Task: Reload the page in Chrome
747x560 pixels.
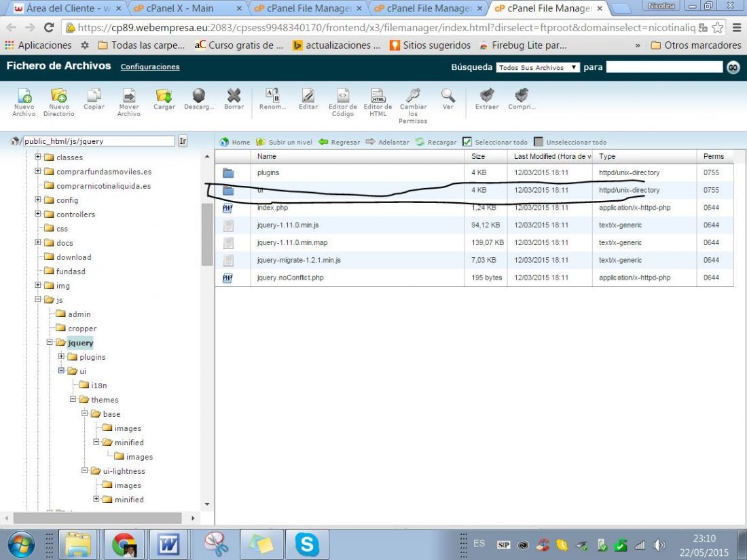Action: (49, 28)
